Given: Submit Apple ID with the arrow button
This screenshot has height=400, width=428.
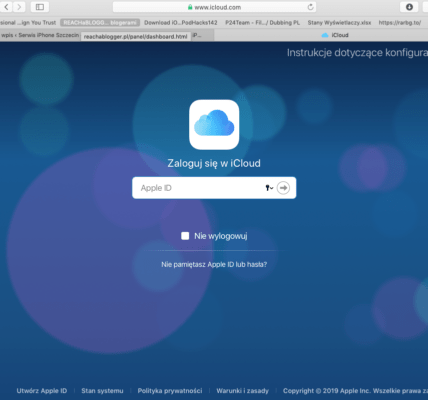Looking at the screenshot, I should (283, 188).
